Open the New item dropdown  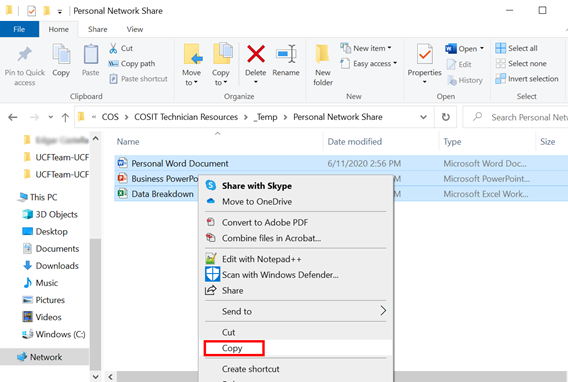[389, 48]
